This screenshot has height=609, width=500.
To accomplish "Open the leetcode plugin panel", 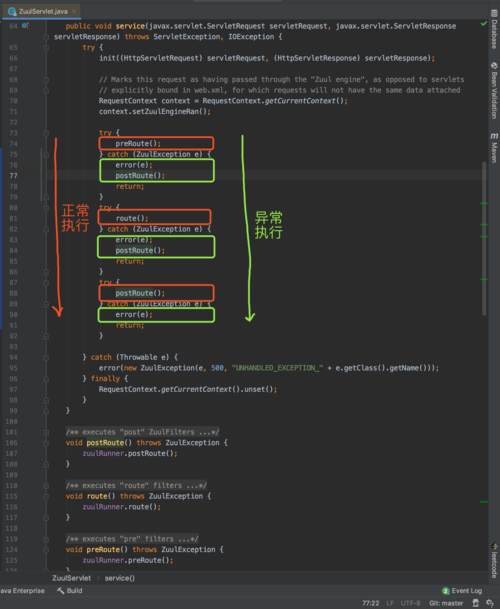I will tap(494, 560).
